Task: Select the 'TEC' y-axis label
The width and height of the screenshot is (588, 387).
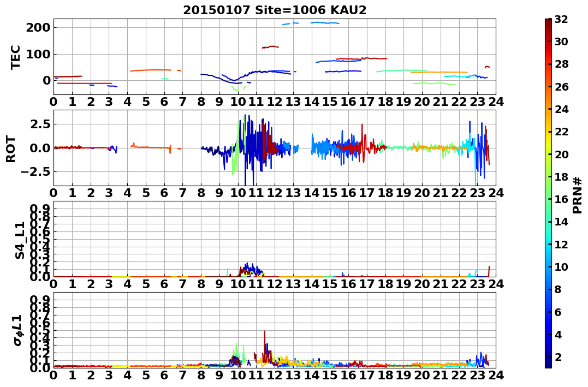Action: pyautogui.click(x=15, y=57)
